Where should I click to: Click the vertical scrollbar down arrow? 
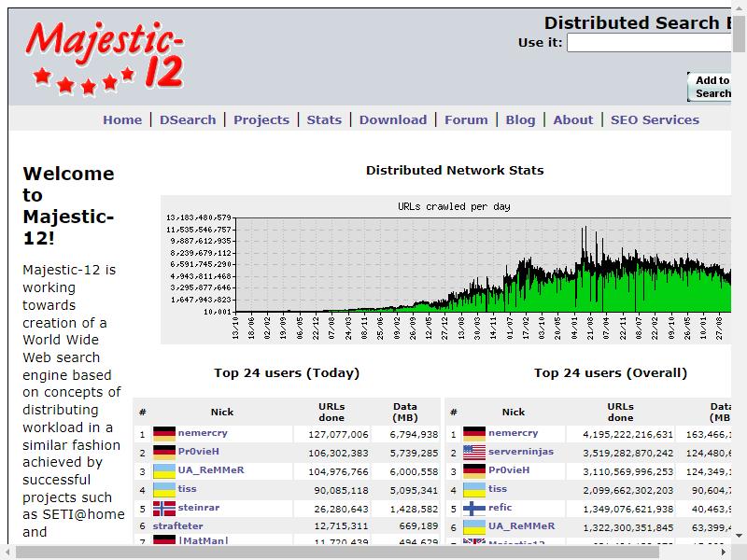tap(739, 535)
